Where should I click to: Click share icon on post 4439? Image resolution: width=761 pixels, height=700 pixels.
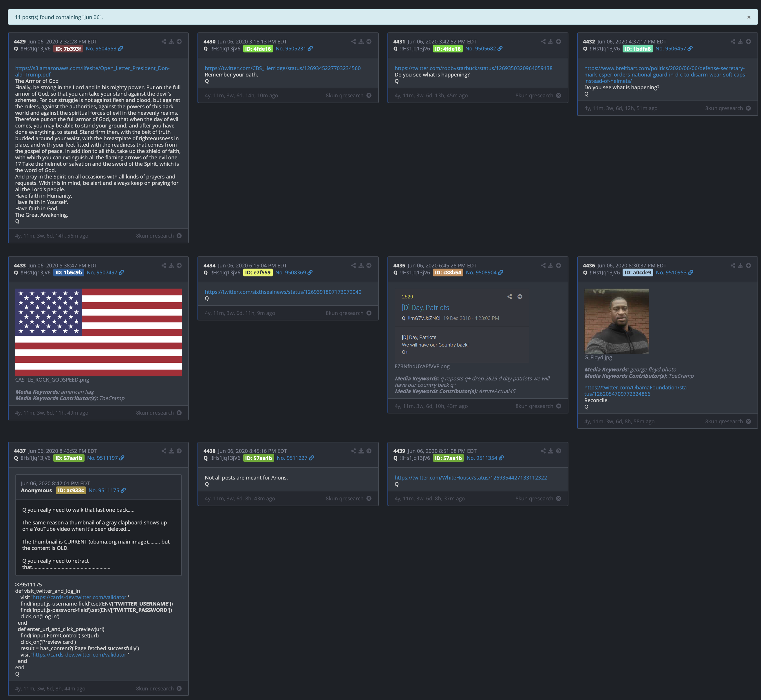click(x=543, y=451)
